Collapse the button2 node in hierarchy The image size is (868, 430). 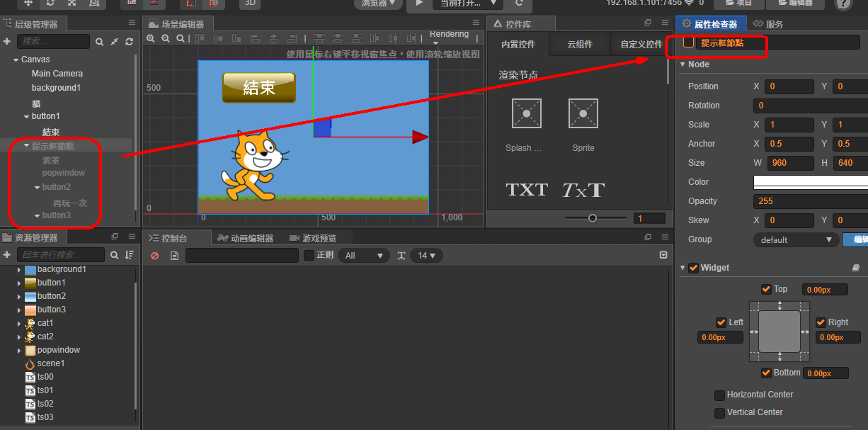point(37,188)
